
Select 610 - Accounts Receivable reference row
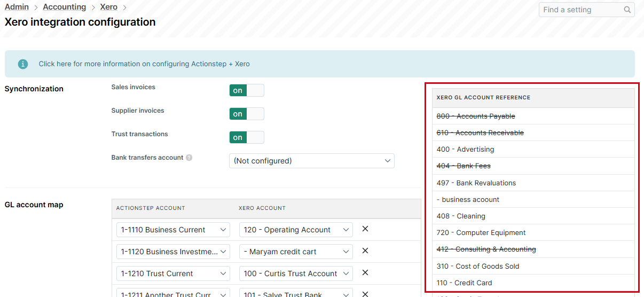(533, 132)
